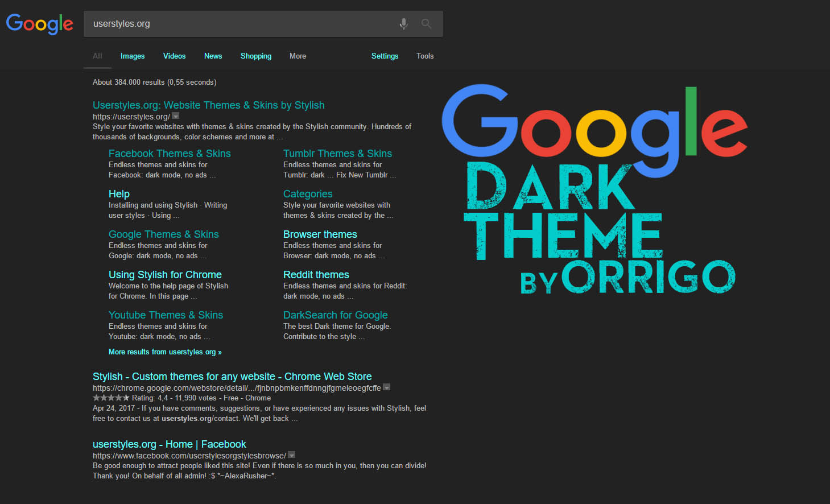Open Using Stylish for Chrome sitelink
This screenshot has width=830, height=504.
(x=165, y=275)
